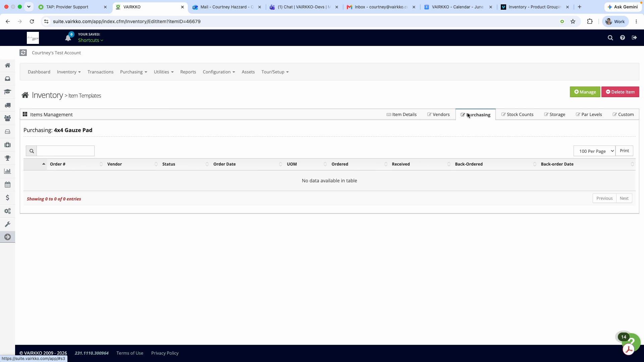Click the Next pagination button
644x362 pixels.
pos(624,198)
